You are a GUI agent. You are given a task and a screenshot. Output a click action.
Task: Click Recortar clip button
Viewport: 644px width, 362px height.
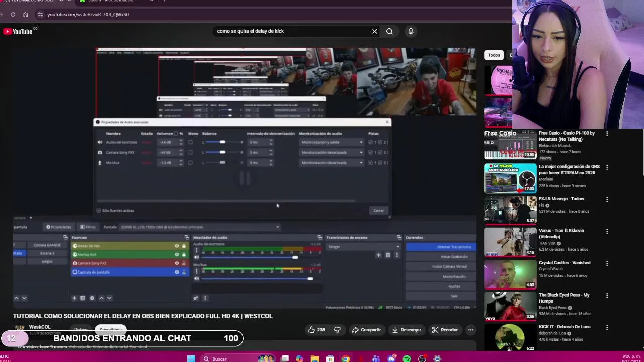(x=445, y=330)
